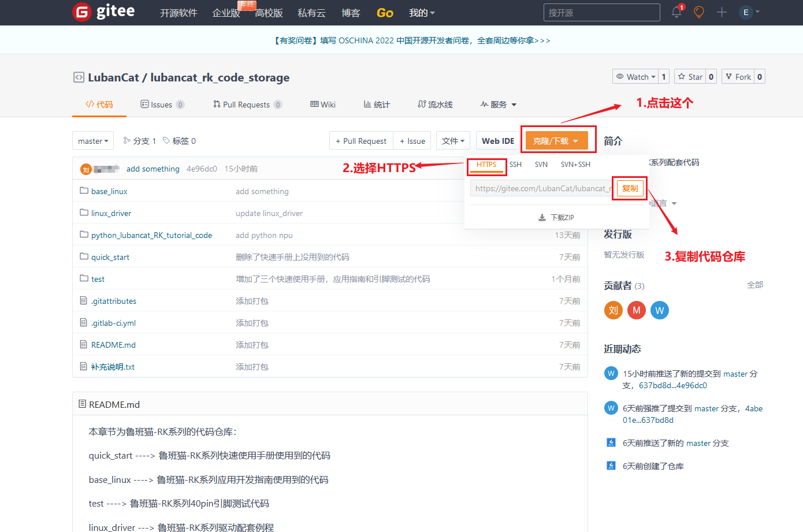The height and width of the screenshot is (532, 803).
Task: Select the SVN clone tab
Action: pos(541,165)
